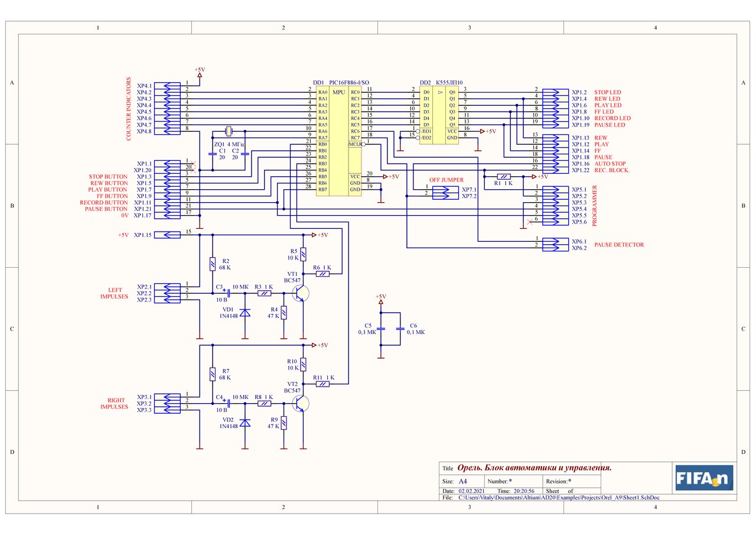Click the 'K555ЛП10' part label
The image size is (756, 535).
point(449,83)
